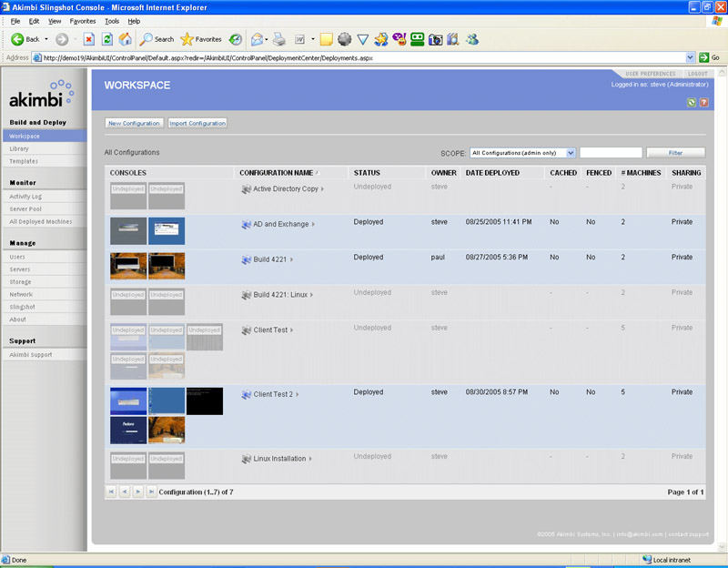Click the Stop page loading icon
The image size is (728, 568).
coord(88,39)
